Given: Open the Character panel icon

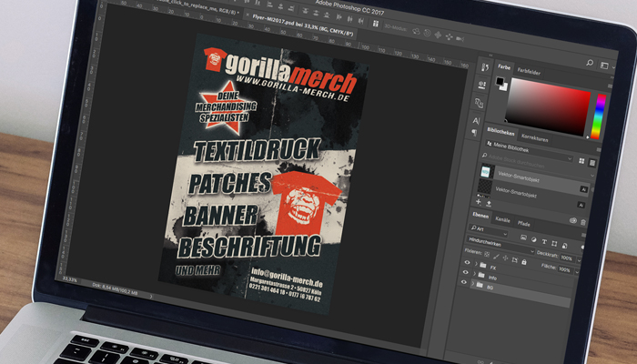Looking at the screenshot, I should point(477,120).
